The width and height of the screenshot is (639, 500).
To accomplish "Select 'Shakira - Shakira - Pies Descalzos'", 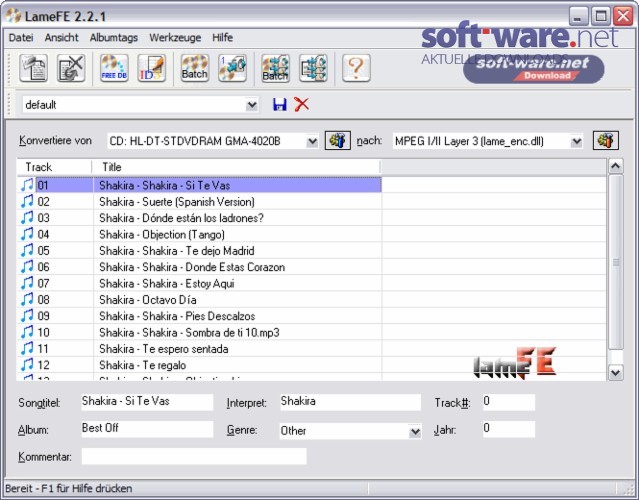I will (177, 316).
